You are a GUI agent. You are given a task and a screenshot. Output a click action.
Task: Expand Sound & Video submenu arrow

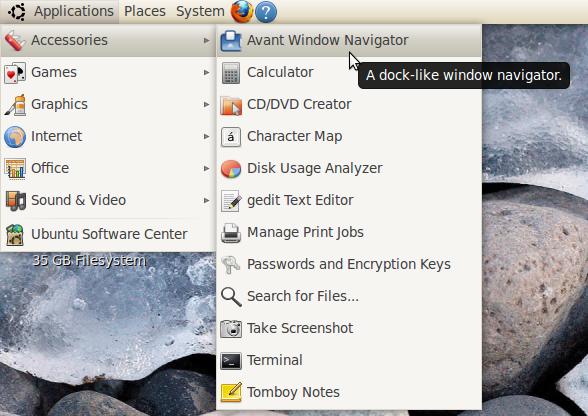tap(207, 200)
